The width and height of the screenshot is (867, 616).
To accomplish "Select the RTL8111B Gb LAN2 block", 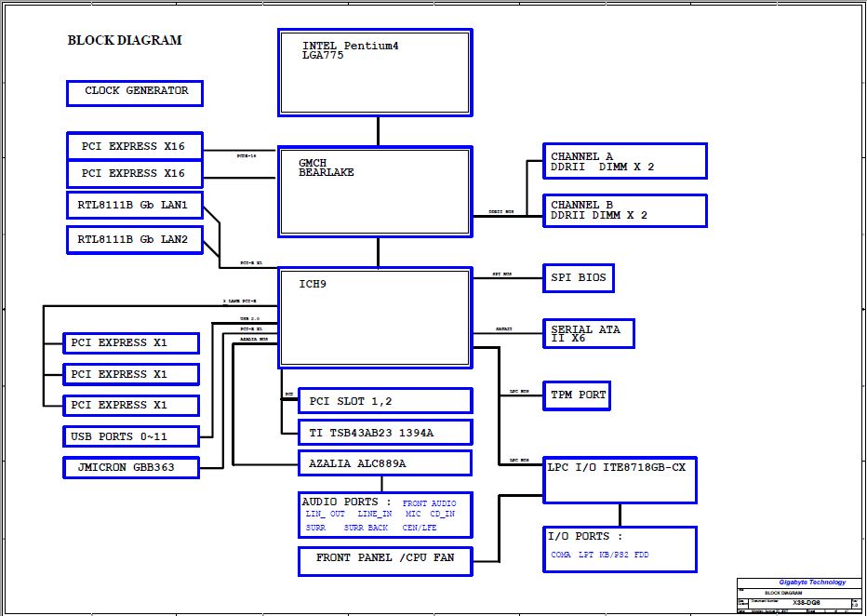I will (x=135, y=240).
